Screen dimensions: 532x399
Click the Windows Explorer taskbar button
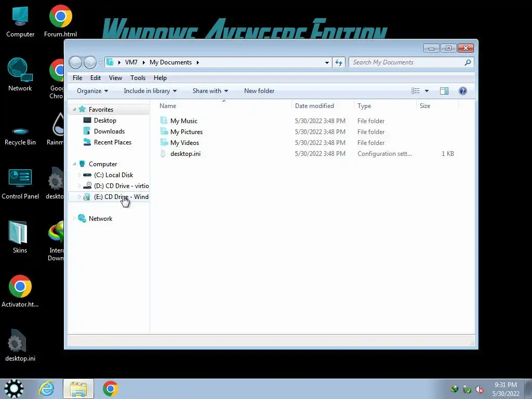[x=78, y=389]
